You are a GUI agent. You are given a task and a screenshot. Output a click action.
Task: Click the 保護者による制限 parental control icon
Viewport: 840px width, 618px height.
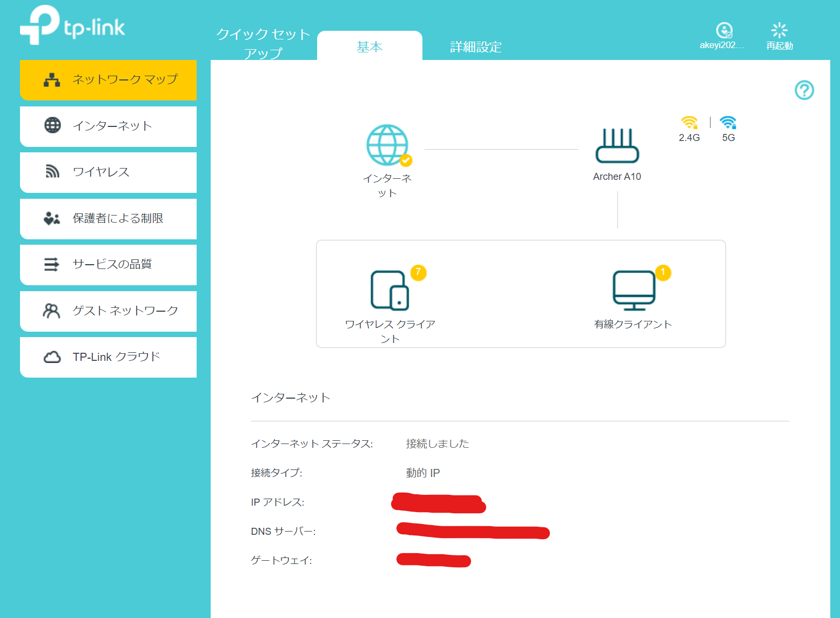coord(51,218)
